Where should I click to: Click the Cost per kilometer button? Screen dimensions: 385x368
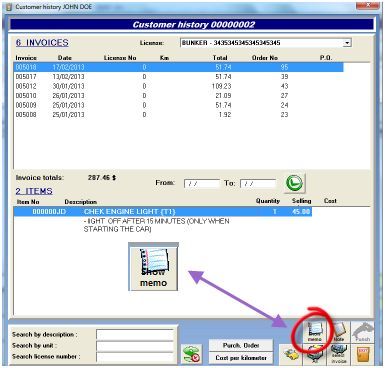[x=241, y=358]
